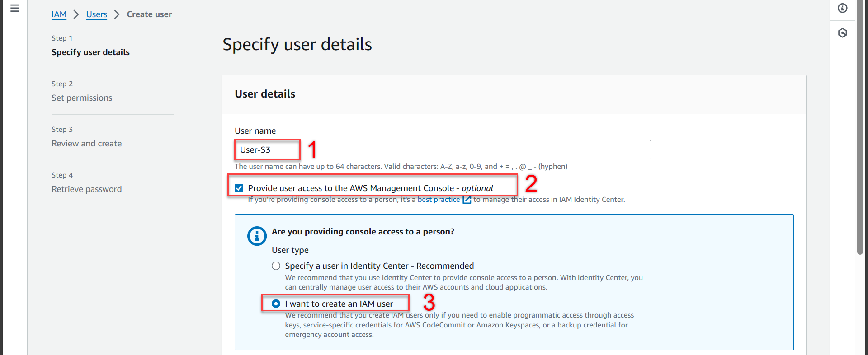
Task: Click the info circle icon in the blue box
Action: tap(257, 236)
